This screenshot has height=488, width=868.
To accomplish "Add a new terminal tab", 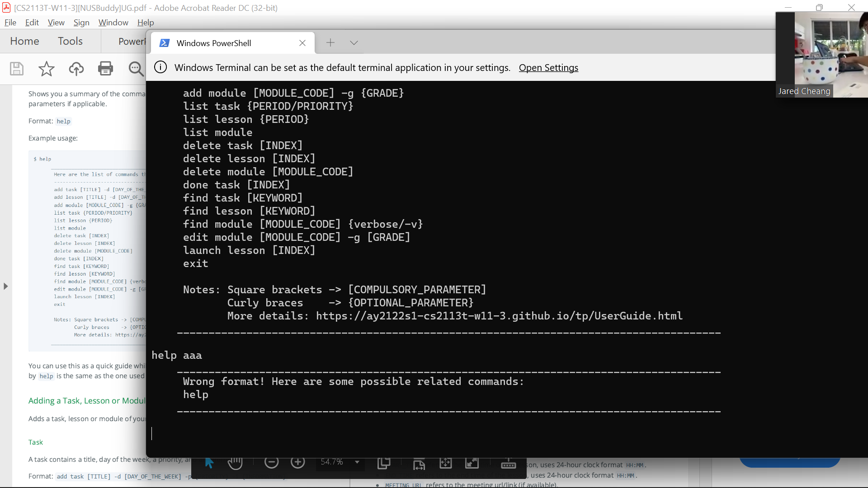I will pyautogui.click(x=330, y=43).
